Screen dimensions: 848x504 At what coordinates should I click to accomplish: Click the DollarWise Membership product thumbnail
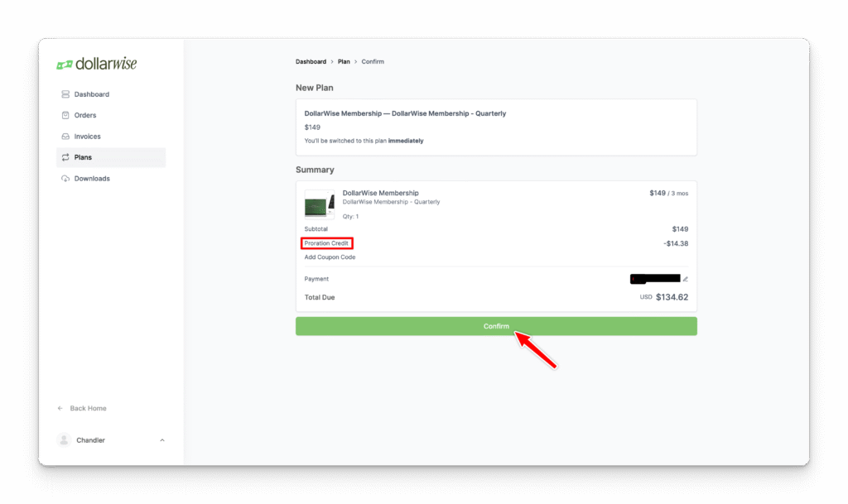coord(320,204)
